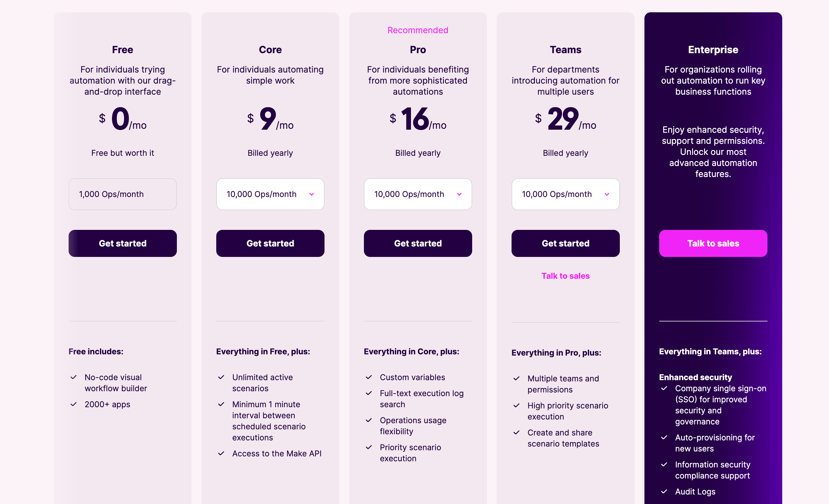Click the checkmark beside No-code visual workflow builder
The height and width of the screenshot is (504, 829).
click(74, 378)
